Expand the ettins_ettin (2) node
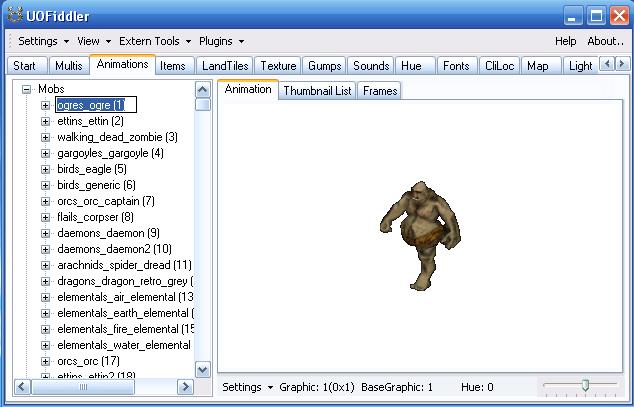This screenshot has height=407, width=634. pyautogui.click(x=45, y=121)
